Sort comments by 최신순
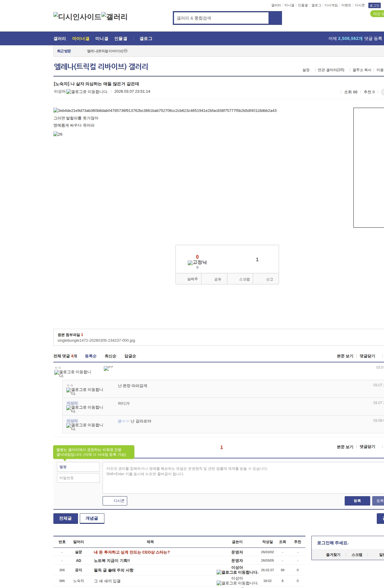The image size is (384, 588). (110, 356)
